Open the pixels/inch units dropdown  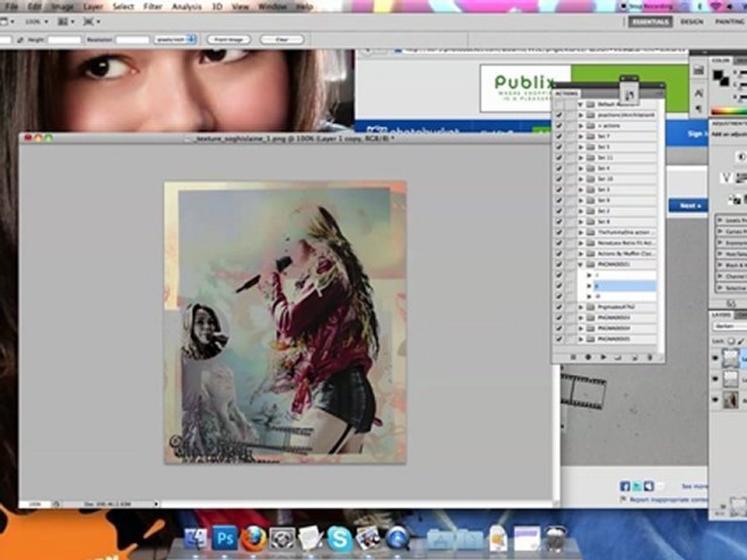[175, 40]
